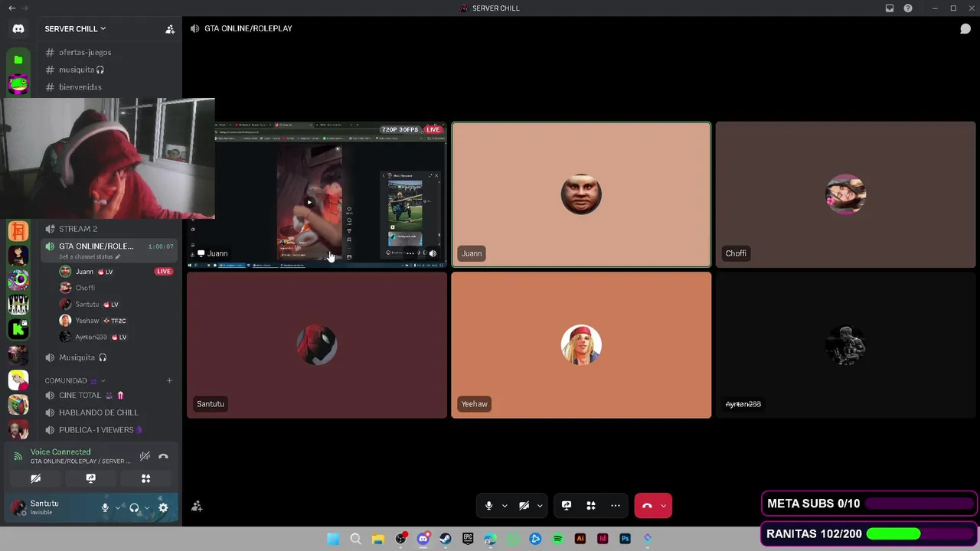Open activities icon in bottom call bar

pyautogui.click(x=591, y=506)
